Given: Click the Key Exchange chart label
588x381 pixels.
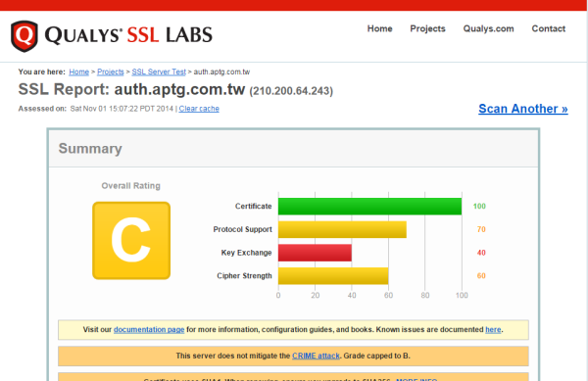Looking at the screenshot, I should tap(246, 253).
